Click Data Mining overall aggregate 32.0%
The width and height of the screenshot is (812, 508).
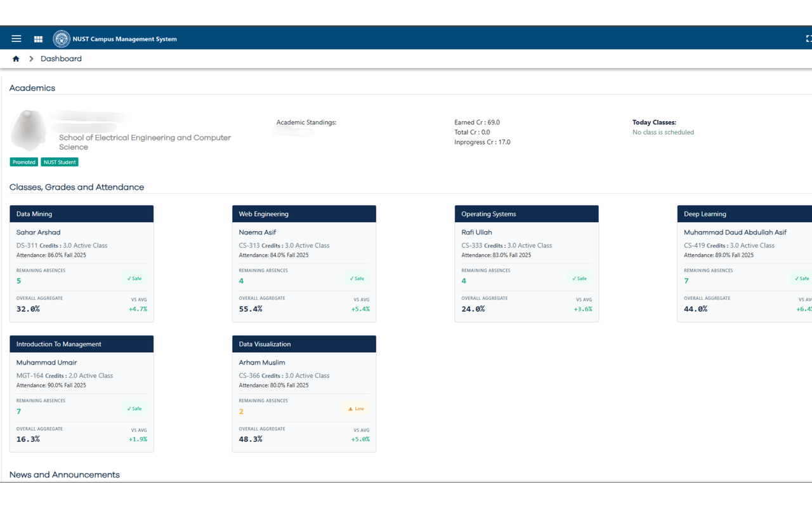click(x=28, y=309)
